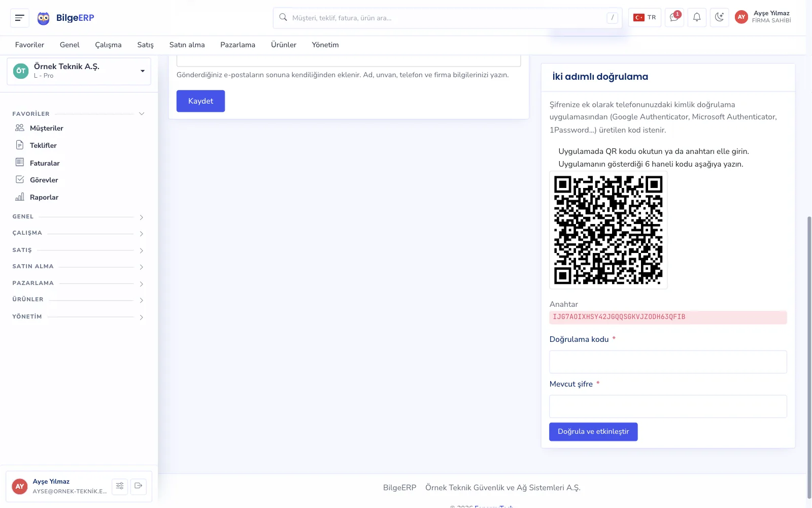Click the BilgeERP owl logo
812x508 pixels.
coord(44,18)
